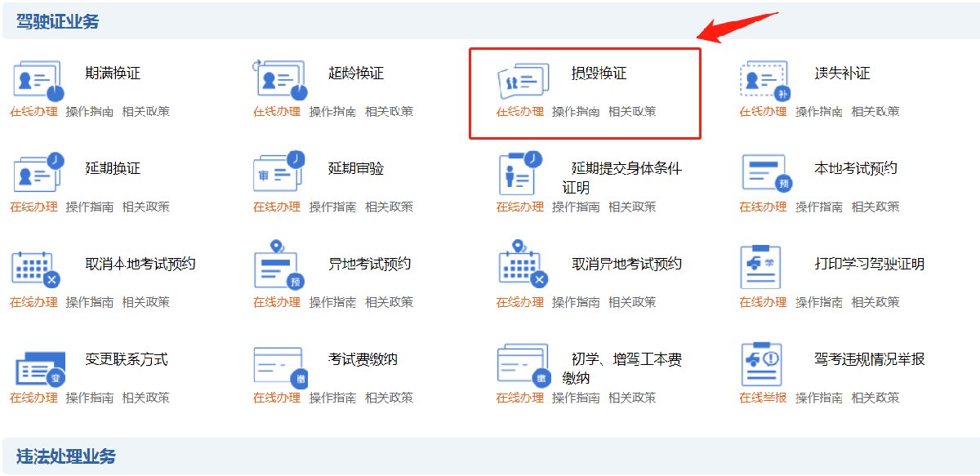Image resolution: width=980 pixels, height=476 pixels.
Task: Open 在线办理 under 本地考试预约
Action: 764,207
